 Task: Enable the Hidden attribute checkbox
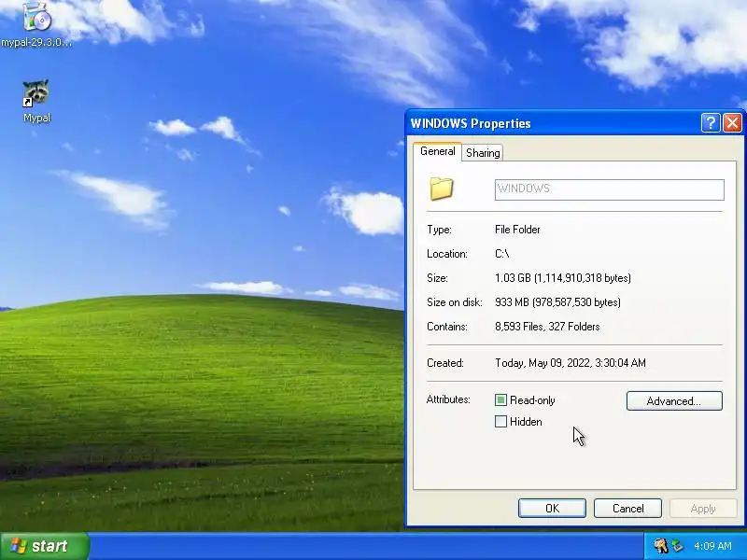pos(500,422)
